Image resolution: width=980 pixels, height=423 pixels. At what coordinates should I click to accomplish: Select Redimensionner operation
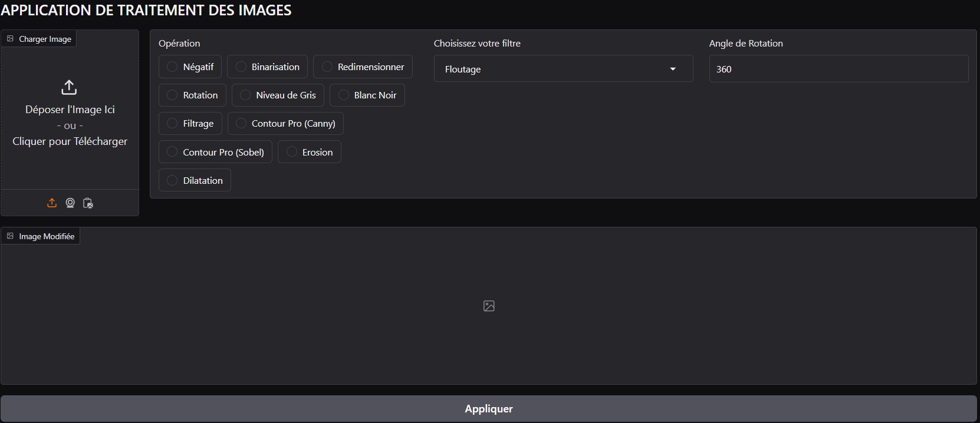point(327,67)
